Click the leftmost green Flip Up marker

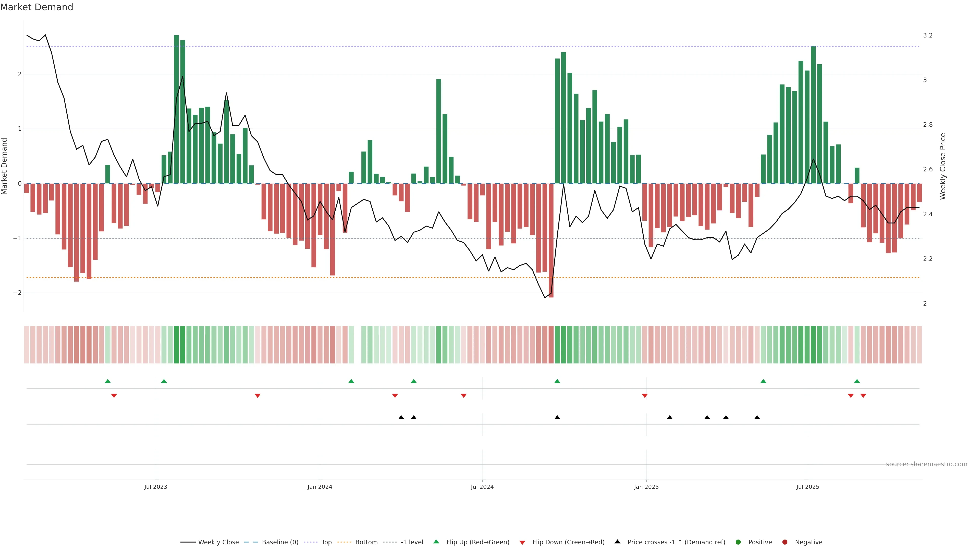108,381
